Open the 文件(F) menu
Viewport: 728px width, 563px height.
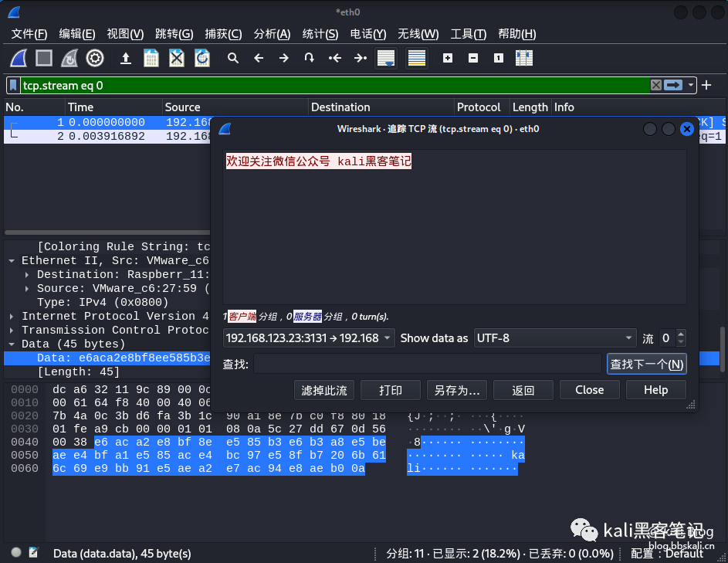click(29, 34)
